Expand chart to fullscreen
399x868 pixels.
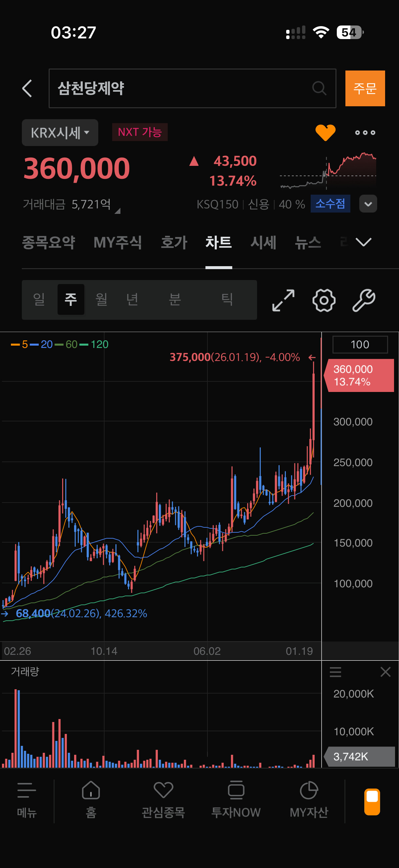tap(283, 300)
